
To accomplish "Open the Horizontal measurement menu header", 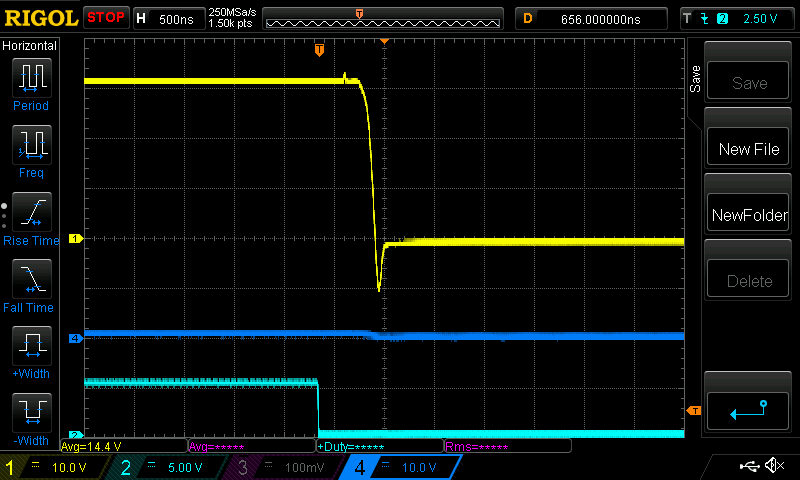I will pyautogui.click(x=30, y=46).
